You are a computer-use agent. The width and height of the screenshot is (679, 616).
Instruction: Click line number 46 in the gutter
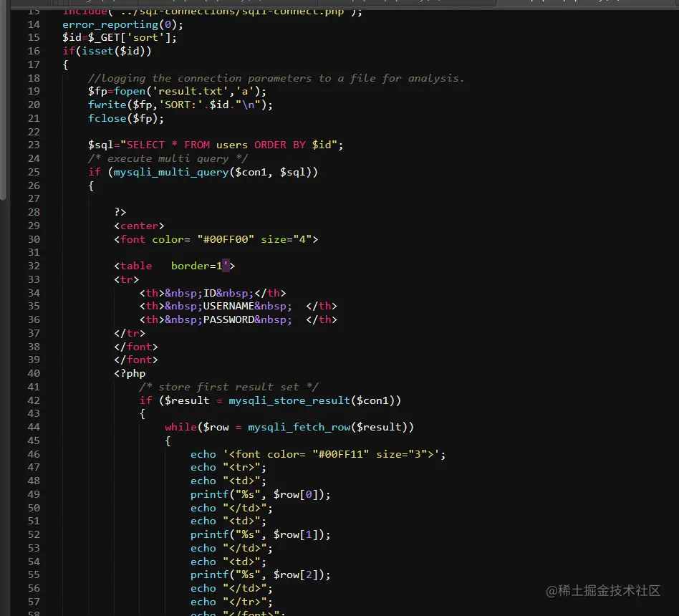[34, 454]
